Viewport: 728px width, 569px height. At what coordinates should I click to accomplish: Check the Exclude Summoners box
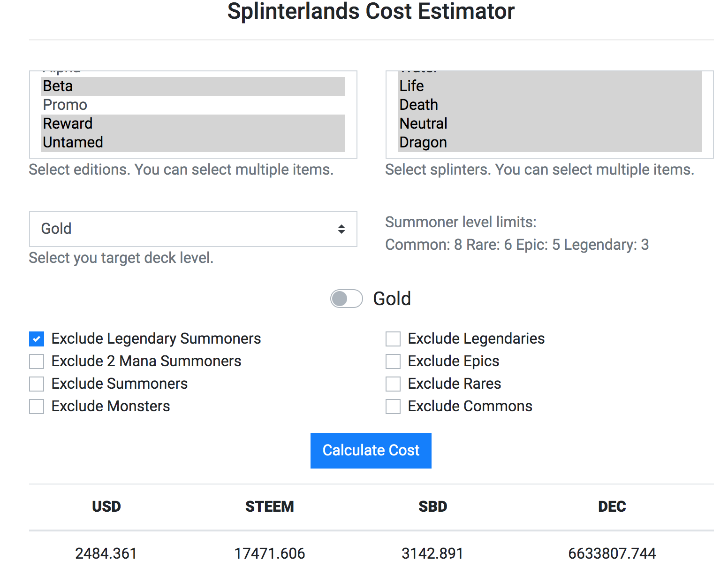coord(37,384)
